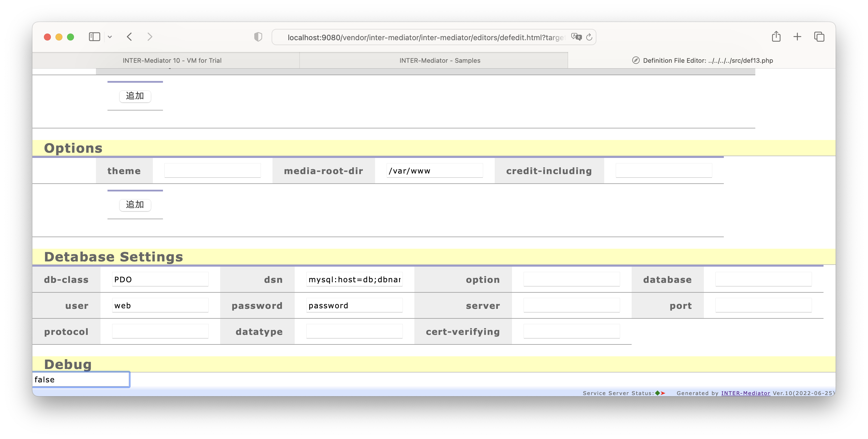Click the cert-verifying label

coord(463,332)
